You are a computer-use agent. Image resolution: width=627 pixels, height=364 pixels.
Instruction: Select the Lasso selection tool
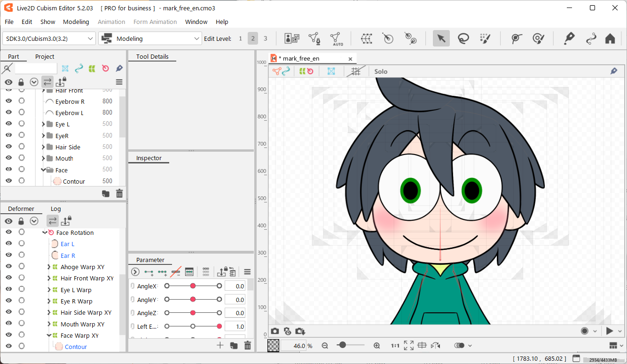point(463,39)
